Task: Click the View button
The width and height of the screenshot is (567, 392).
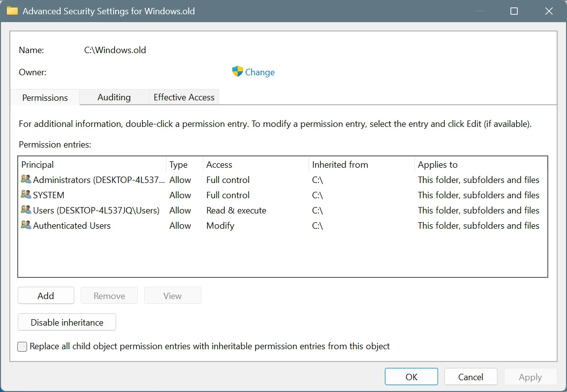Action: [x=172, y=296]
